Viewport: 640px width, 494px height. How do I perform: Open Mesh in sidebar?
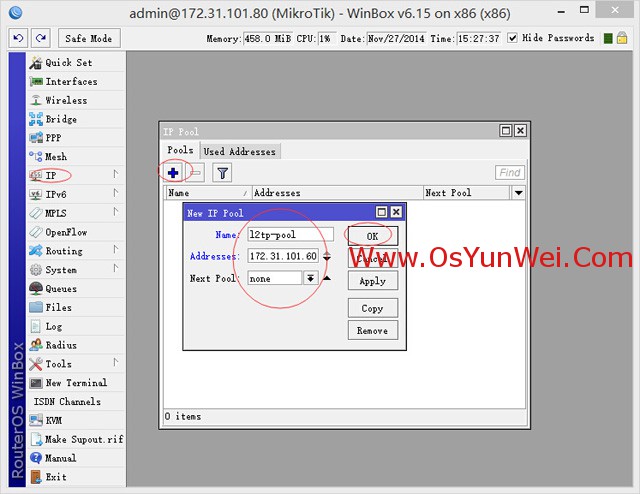[x=76, y=157]
